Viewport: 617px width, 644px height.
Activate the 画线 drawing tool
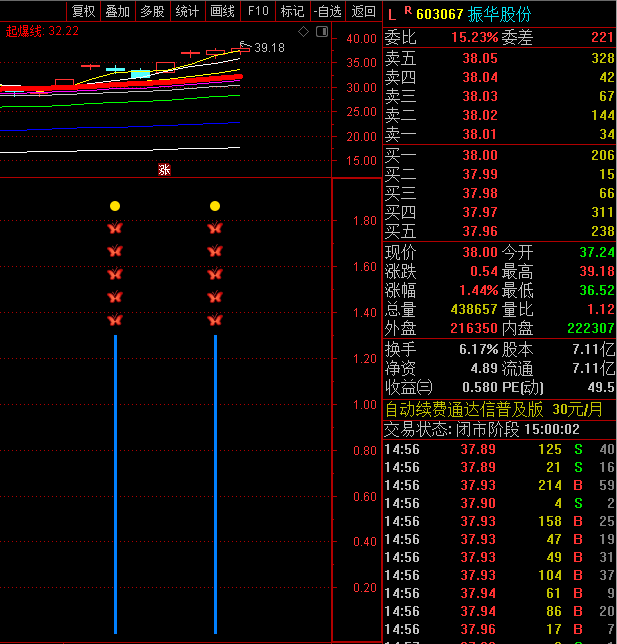(222, 11)
